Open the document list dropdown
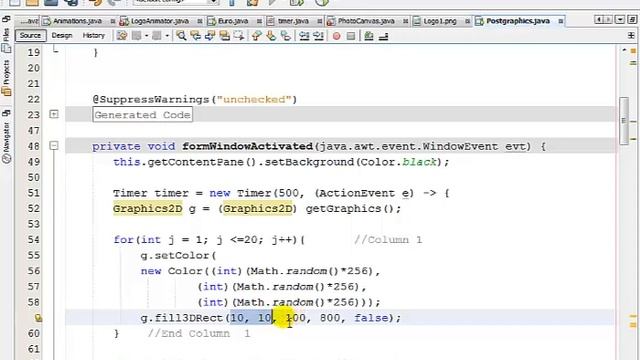The width and height of the screenshot is (640, 360). tap(620, 20)
